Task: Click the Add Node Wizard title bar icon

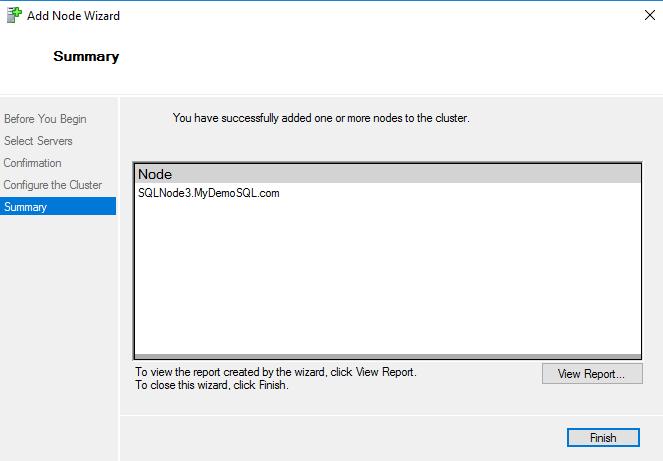Action: [14, 17]
